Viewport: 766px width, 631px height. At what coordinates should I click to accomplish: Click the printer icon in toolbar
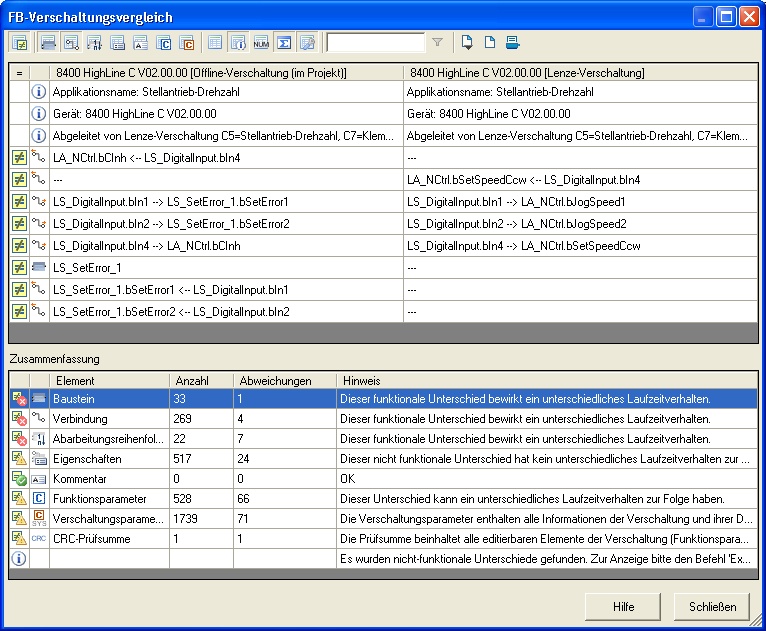click(x=512, y=42)
